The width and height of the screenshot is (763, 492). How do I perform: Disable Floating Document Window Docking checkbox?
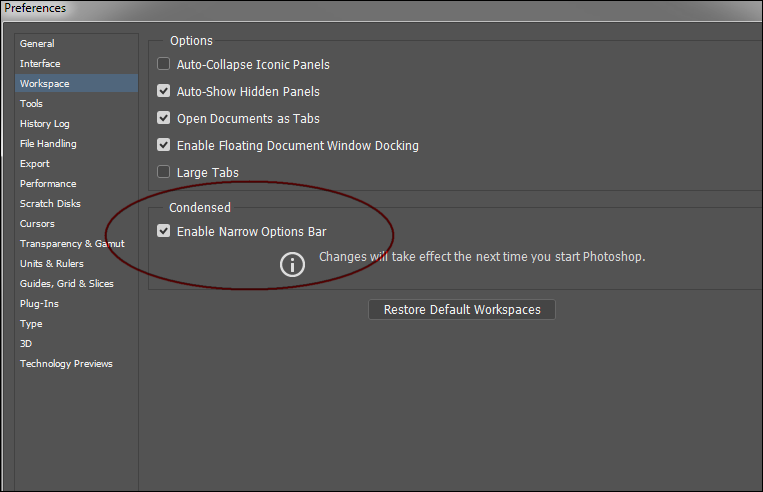click(x=164, y=145)
